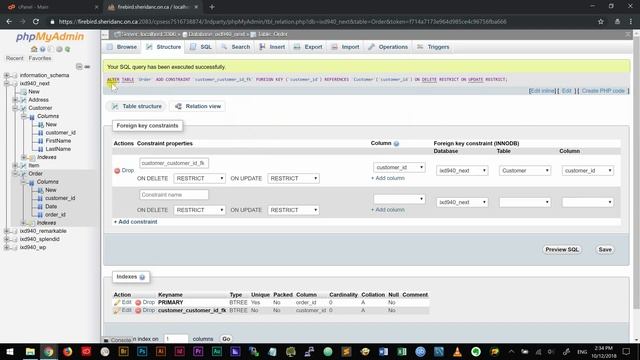Click the page vertical scrollbar
Viewport: 640px width, 360px height.
636,171
